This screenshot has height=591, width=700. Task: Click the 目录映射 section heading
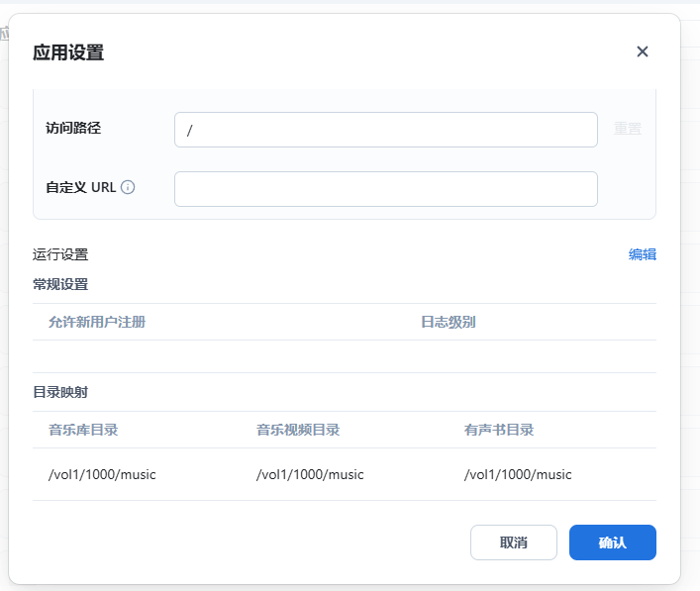[x=60, y=392]
